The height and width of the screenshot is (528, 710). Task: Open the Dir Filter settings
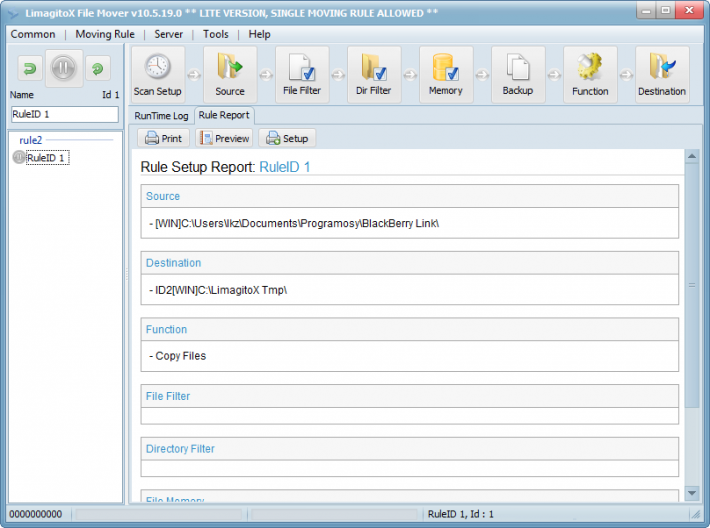coord(374,75)
